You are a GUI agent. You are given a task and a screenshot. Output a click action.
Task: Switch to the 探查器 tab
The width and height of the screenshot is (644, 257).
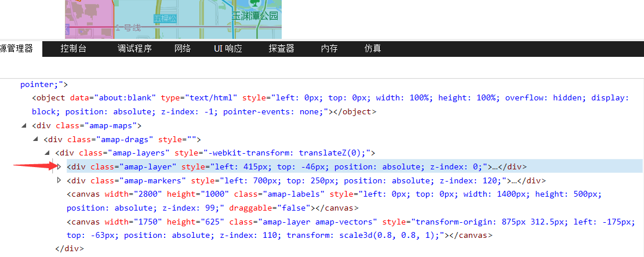(x=282, y=49)
